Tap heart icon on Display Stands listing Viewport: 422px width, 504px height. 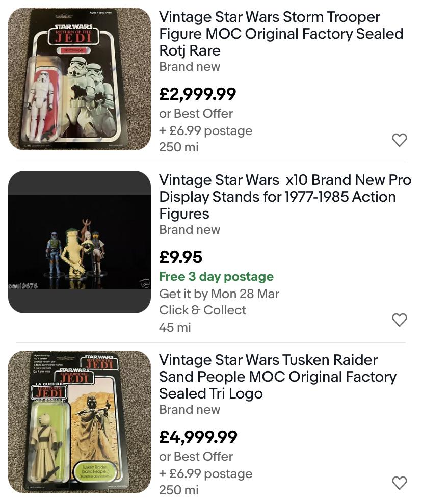pos(399,320)
